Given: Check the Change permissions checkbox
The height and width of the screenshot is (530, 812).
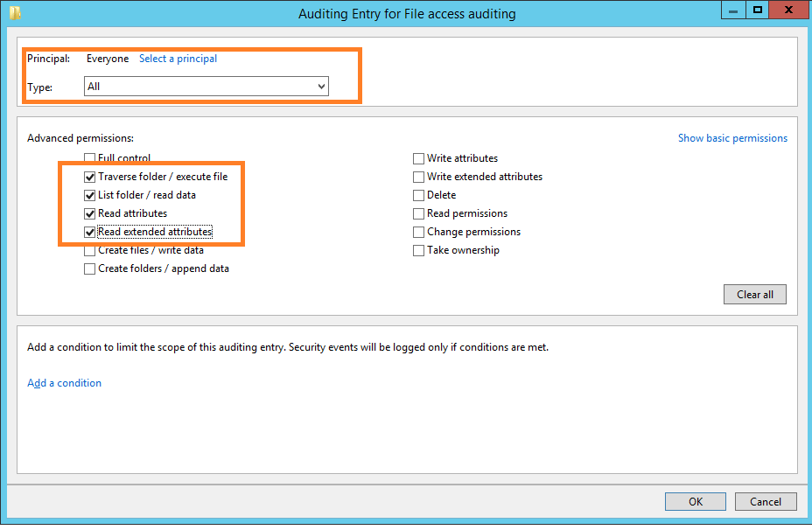Looking at the screenshot, I should coord(418,232).
